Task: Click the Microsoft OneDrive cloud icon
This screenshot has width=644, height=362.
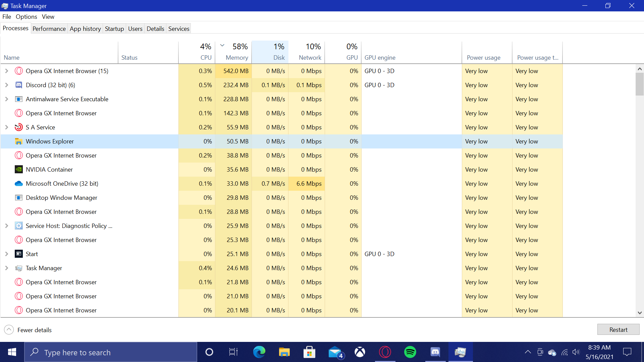Action: click(19, 184)
